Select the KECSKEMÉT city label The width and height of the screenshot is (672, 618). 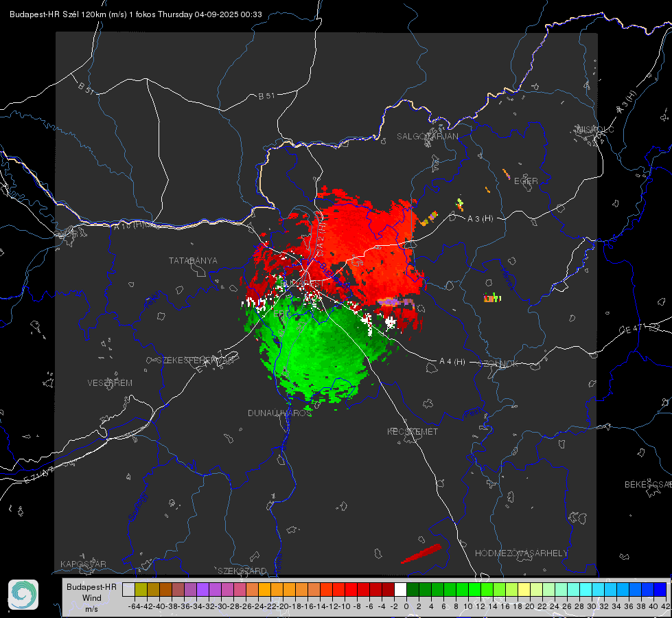(x=413, y=431)
